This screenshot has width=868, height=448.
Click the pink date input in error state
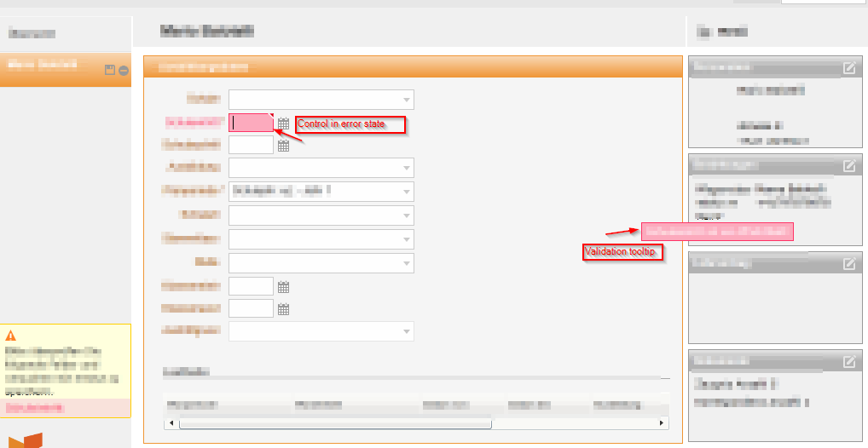point(252,123)
